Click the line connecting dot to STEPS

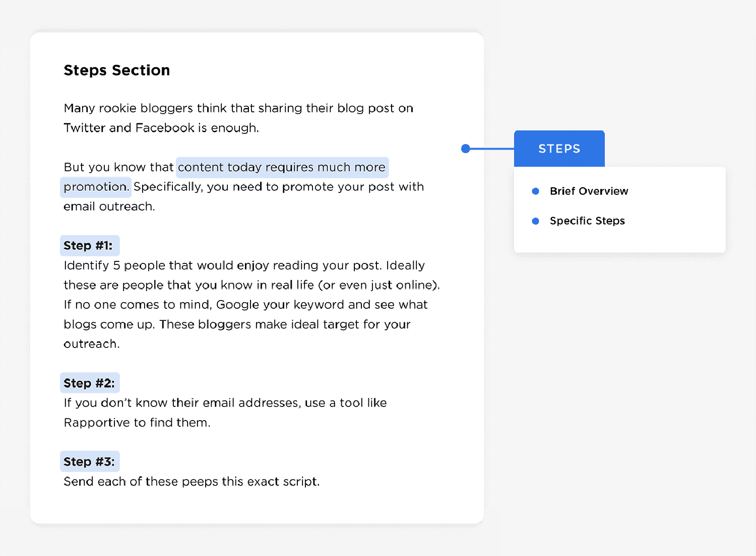pyautogui.click(x=492, y=149)
